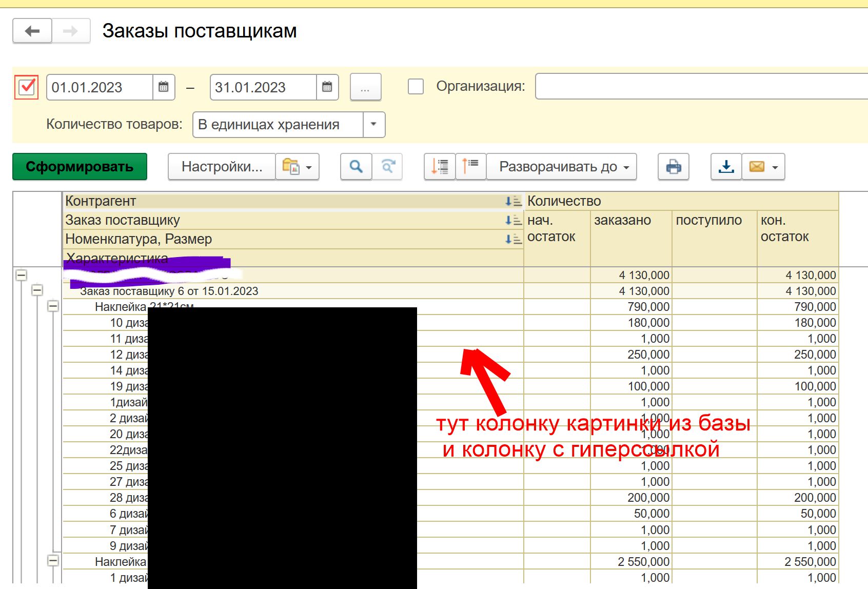
Task: Open calendar for end date 31.01.2023
Action: 327,87
